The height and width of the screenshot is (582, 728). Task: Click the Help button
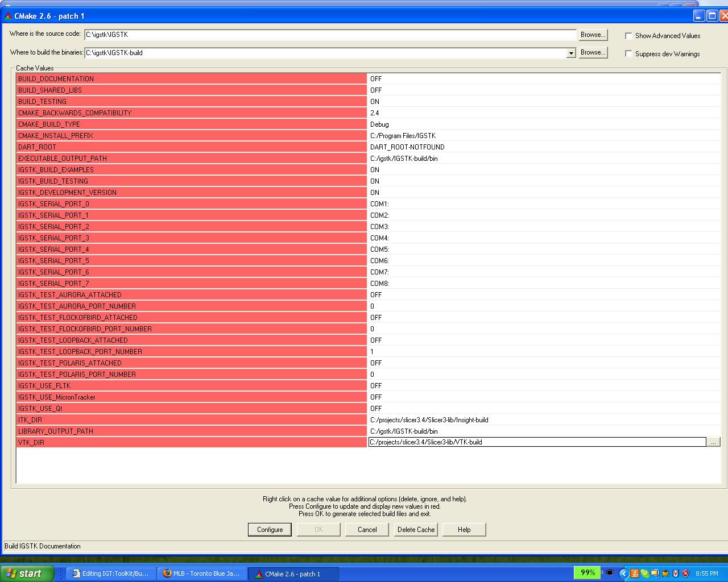click(464, 530)
